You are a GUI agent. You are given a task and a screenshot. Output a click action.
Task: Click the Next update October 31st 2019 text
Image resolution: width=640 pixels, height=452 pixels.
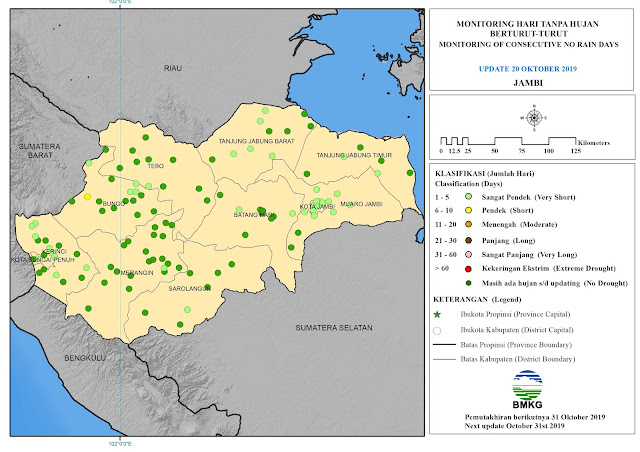(514, 425)
